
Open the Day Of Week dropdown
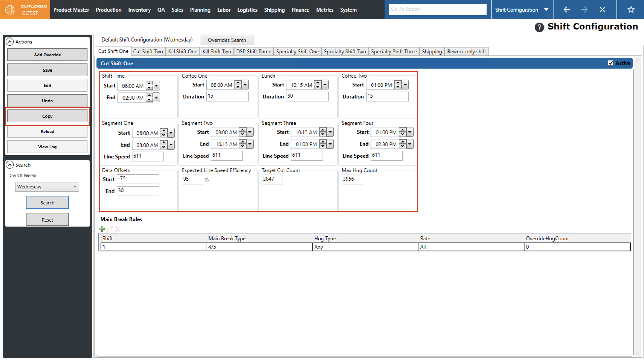47,187
